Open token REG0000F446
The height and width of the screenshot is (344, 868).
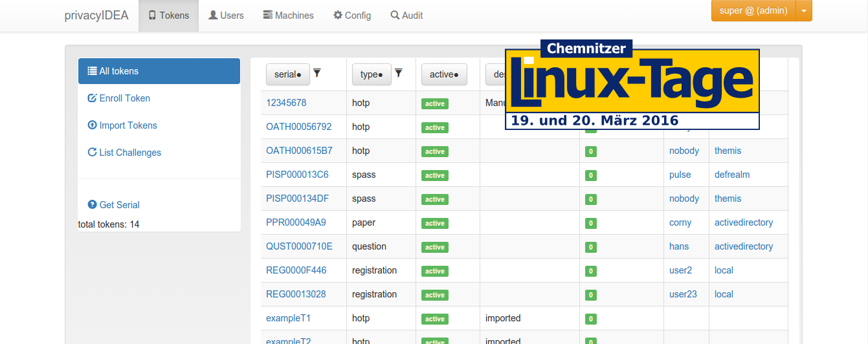(296, 270)
